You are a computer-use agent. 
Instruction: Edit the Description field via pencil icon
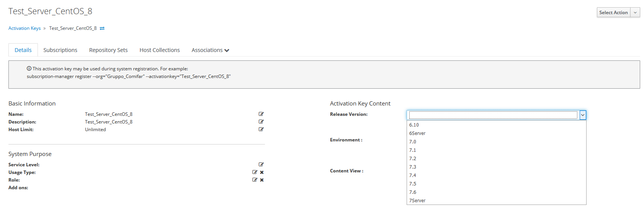click(x=261, y=122)
